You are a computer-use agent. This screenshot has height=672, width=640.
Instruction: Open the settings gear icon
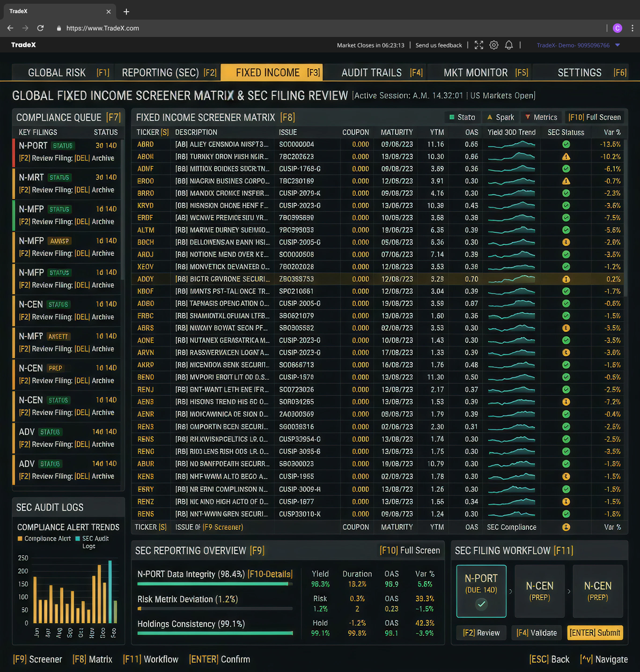point(494,45)
